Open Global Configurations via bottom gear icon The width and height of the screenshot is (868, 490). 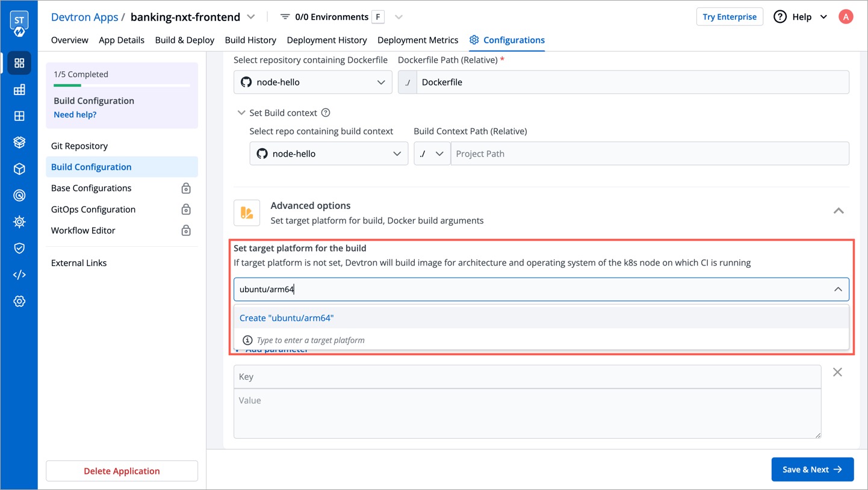pyautogui.click(x=19, y=301)
